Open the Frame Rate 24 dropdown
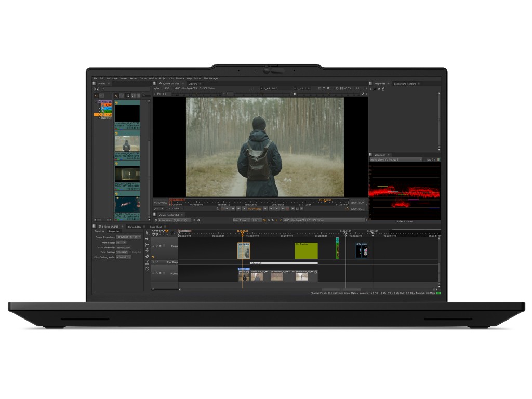Image resolution: width=532 pixels, height=399 pixels. [x=121, y=242]
